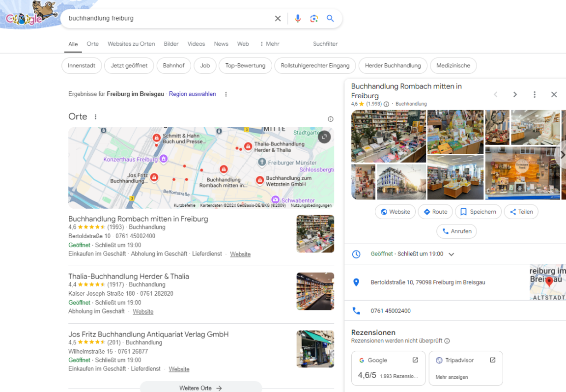
Task: Select the "Rollstuhlgerechter Eingang" filter chip
Action: click(315, 66)
